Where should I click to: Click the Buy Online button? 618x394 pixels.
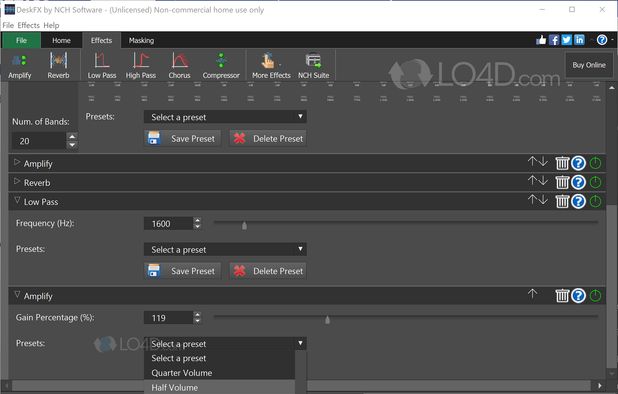click(589, 65)
